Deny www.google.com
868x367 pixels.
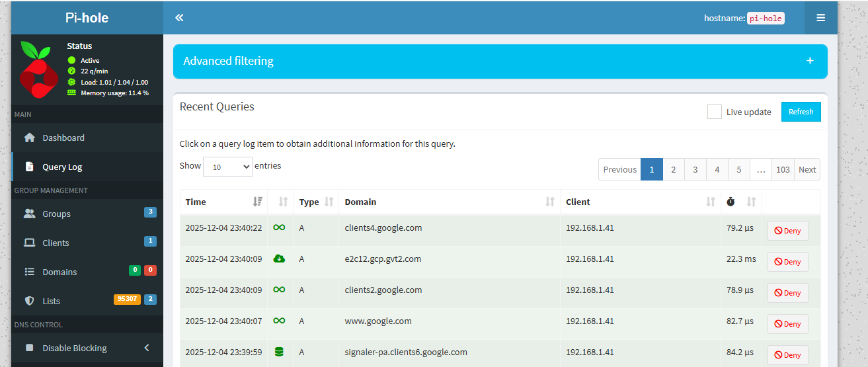pos(787,324)
